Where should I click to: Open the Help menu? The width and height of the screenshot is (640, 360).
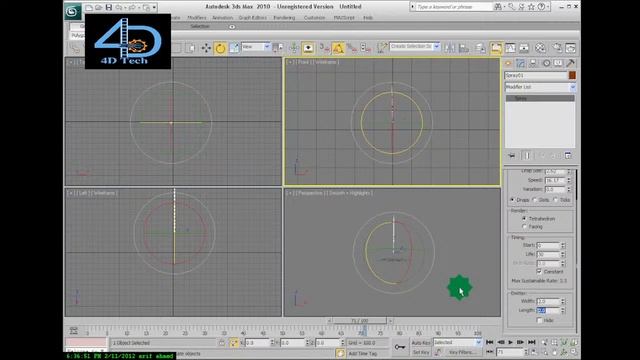coord(368,18)
